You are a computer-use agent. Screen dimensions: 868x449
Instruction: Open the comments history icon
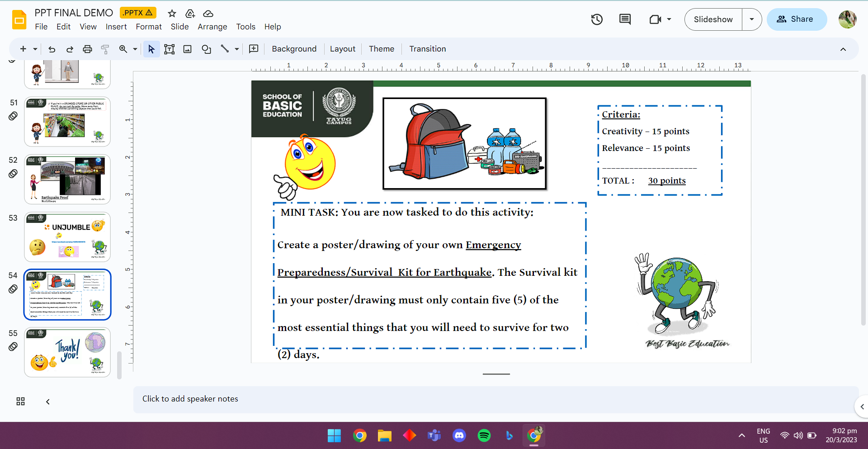pos(625,19)
